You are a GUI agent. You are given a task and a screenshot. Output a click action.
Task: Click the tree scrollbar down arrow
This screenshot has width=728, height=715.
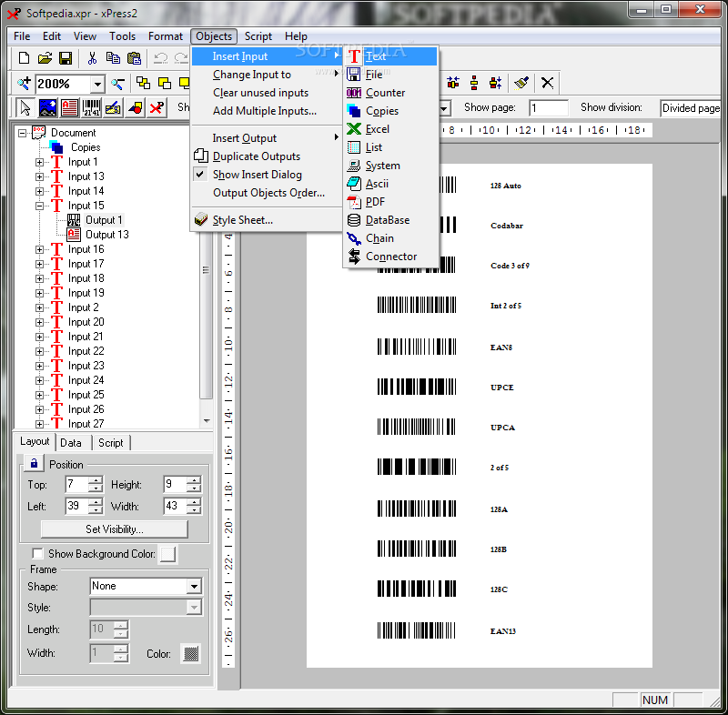[207, 421]
